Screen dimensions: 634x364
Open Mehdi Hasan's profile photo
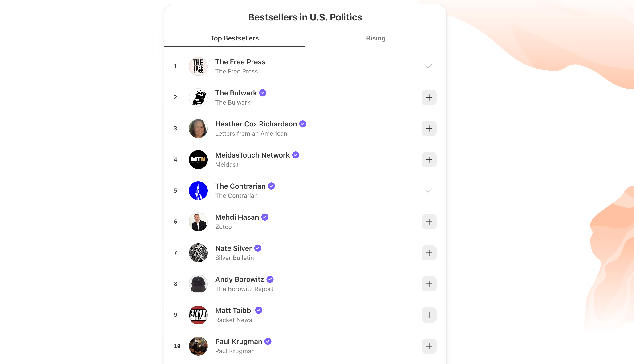(x=198, y=222)
